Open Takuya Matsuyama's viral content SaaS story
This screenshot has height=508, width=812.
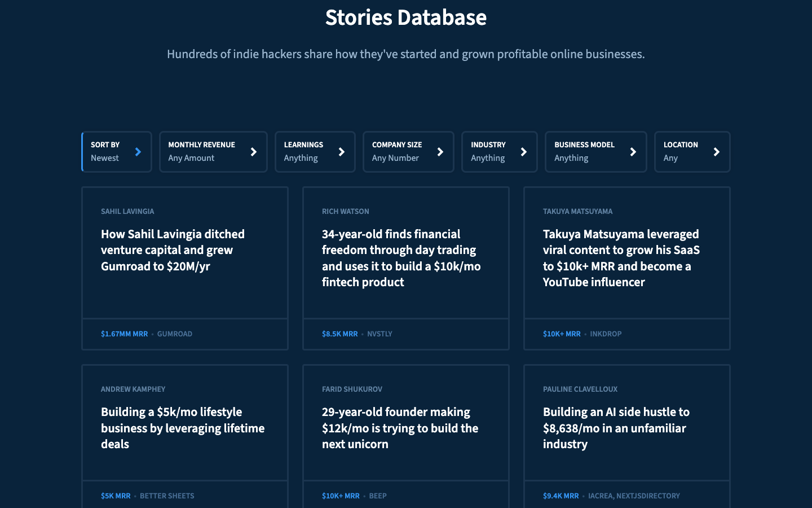pos(621,258)
